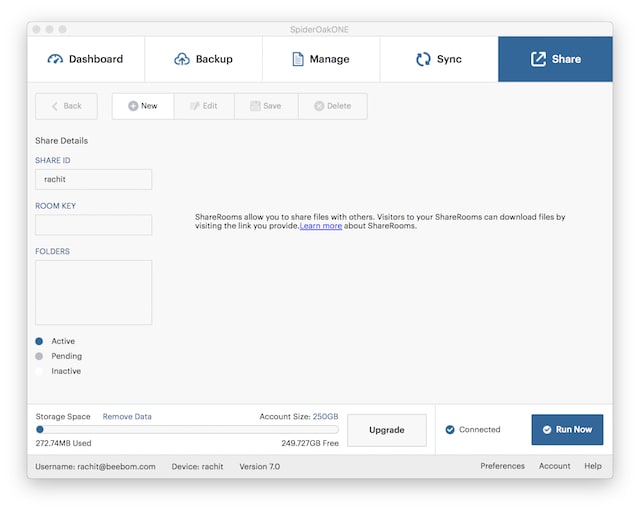This screenshot has height=511, width=640.
Task: Click the Room Key input field
Action: 93,225
